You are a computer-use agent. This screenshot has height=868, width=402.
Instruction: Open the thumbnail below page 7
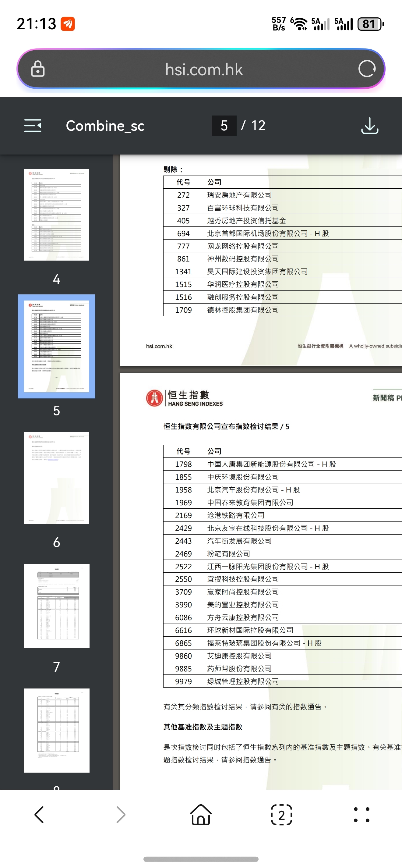tap(57, 731)
